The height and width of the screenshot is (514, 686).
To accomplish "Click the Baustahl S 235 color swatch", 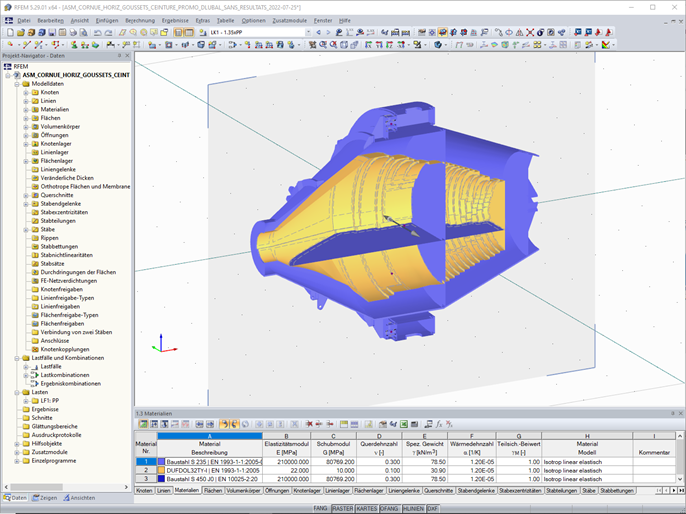I will [x=161, y=462].
